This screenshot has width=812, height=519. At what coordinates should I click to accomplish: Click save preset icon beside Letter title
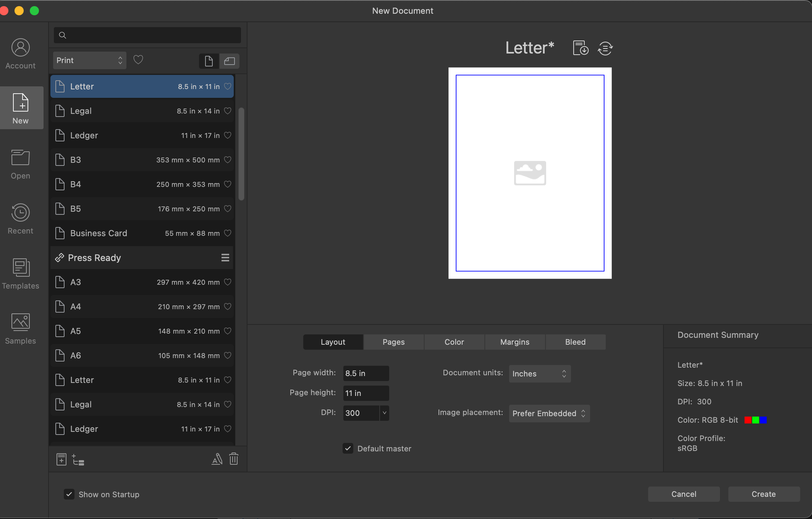[581, 48]
